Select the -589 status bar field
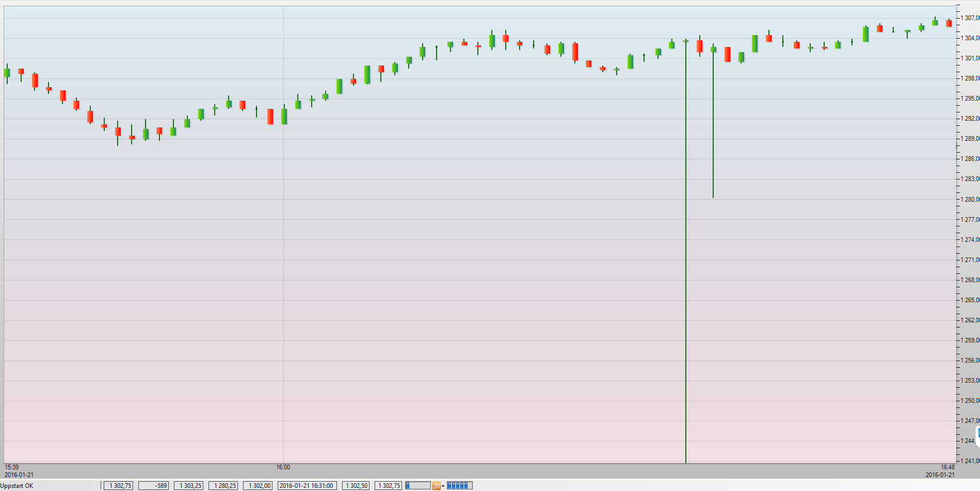 click(154, 486)
